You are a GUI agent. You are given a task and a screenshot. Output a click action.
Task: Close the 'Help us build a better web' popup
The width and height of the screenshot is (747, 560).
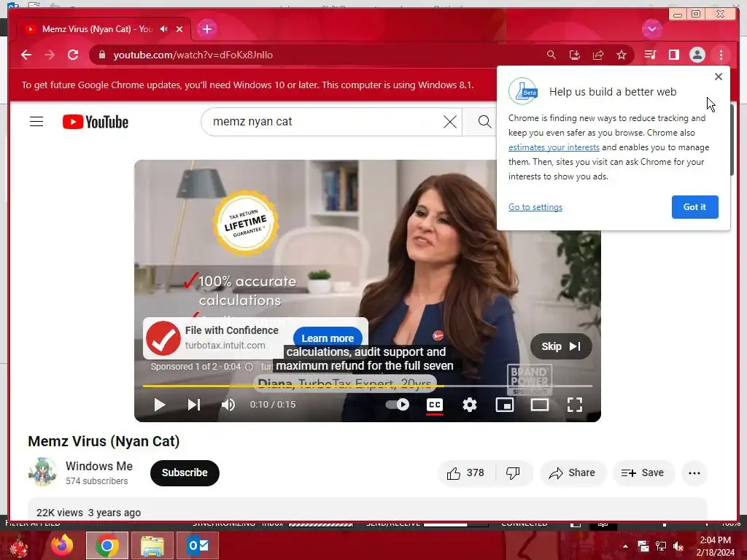[x=719, y=77]
